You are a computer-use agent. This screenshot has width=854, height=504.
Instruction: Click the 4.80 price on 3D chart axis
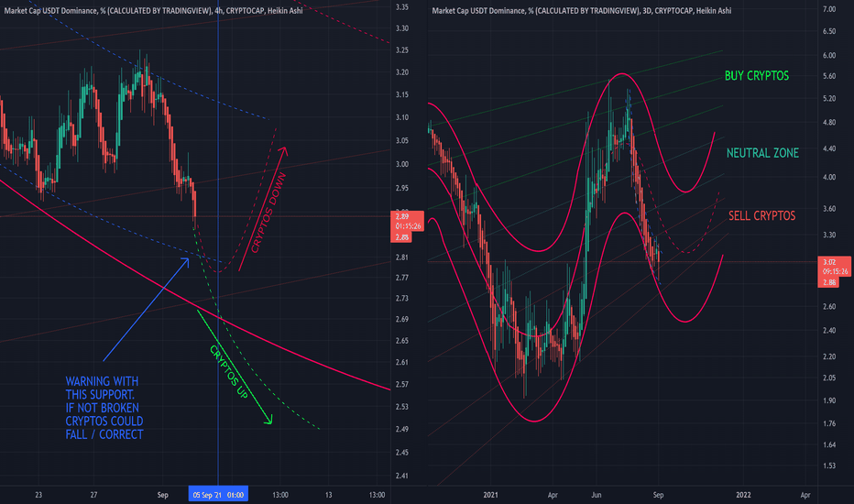click(x=829, y=123)
